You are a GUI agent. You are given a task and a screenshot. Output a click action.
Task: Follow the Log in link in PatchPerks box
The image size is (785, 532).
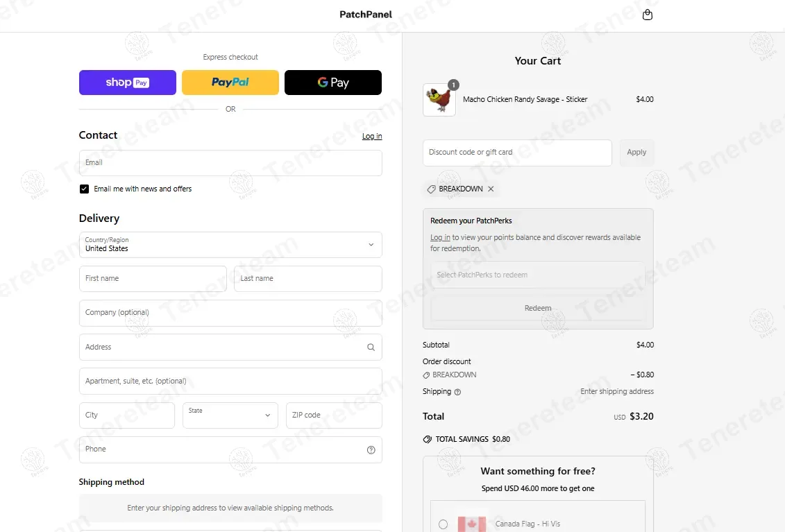click(440, 237)
